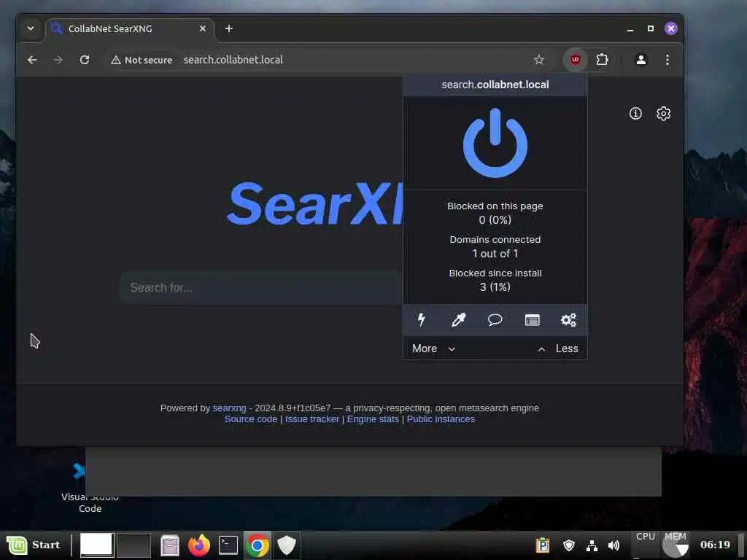
Task: Select the CollabNet SearXNG tab
Action: [x=130, y=28]
